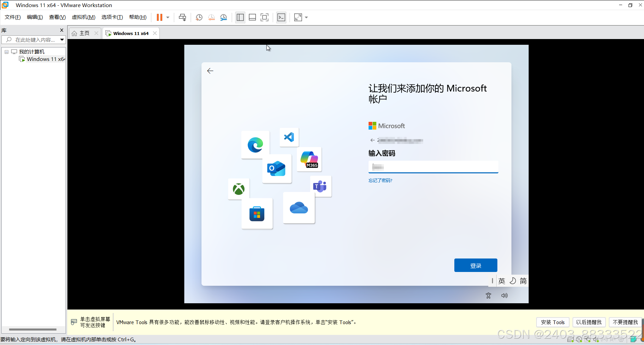Click the revert to snapshot icon
This screenshot has width=644, height=345.
click(211, 18)
